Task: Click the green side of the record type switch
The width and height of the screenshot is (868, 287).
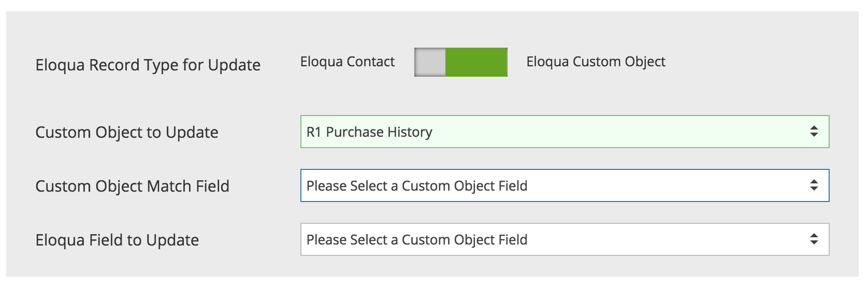Action: tap(476, 62)
